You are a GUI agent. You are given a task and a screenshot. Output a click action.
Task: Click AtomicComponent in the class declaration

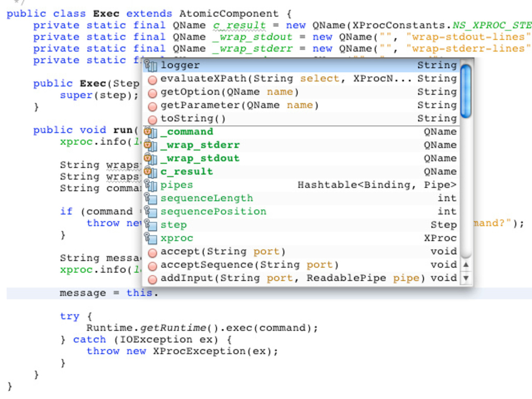point(229,14)
